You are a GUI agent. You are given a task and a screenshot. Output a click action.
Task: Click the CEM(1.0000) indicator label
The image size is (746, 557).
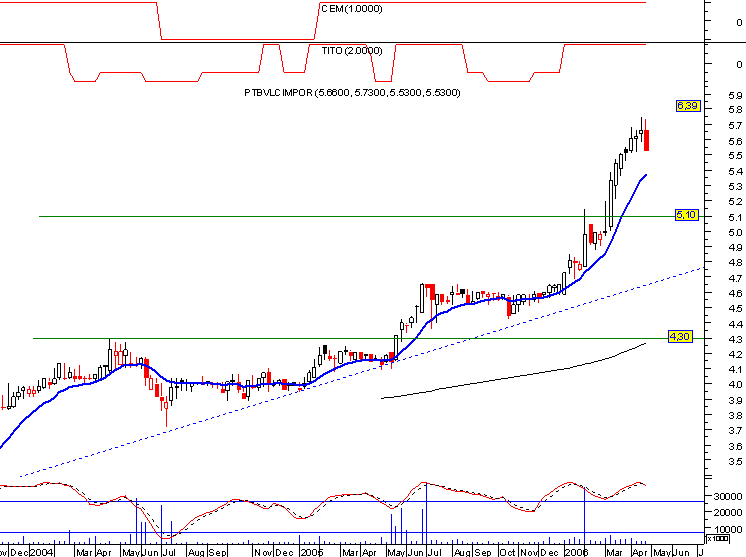click(x=352, y=9)
